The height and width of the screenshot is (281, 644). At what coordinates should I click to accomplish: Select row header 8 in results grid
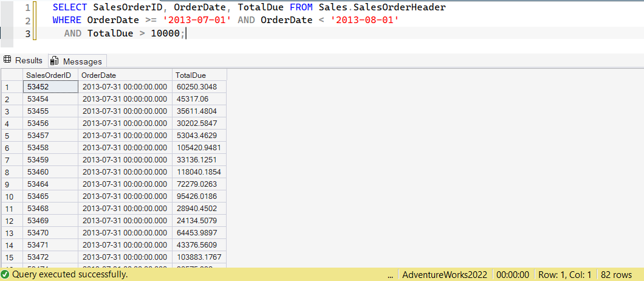pos(12,172)
